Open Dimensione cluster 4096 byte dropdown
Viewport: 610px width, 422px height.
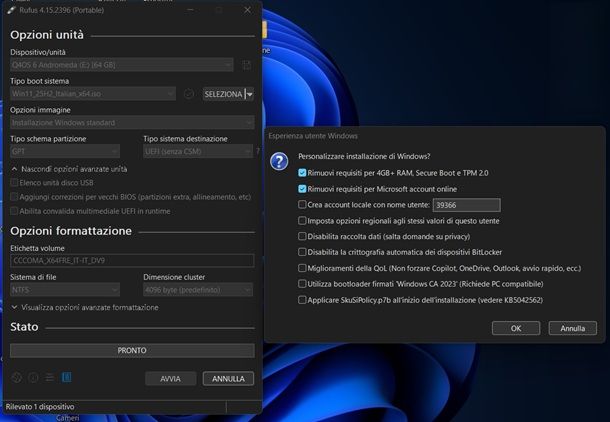pos(198,290)
